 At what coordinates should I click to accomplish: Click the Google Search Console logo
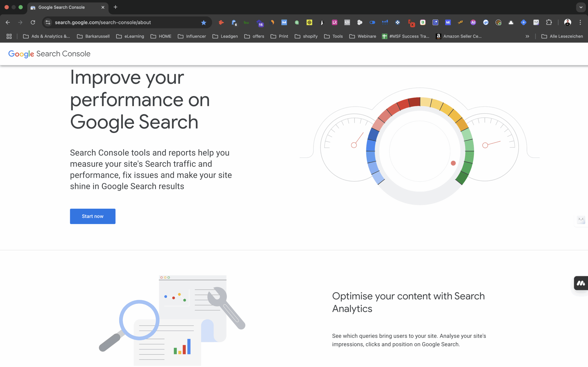click(x=49, y=54)
